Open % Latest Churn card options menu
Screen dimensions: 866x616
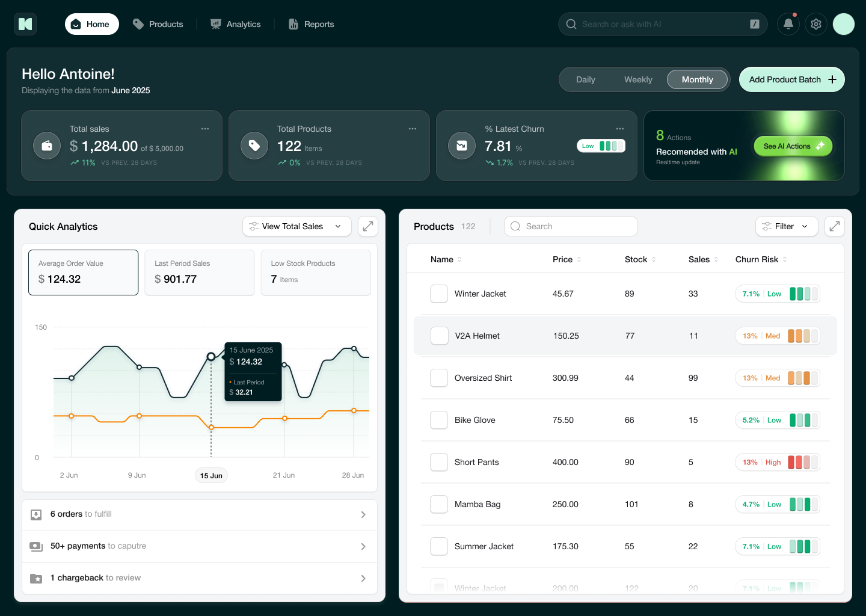pos(620,129)
